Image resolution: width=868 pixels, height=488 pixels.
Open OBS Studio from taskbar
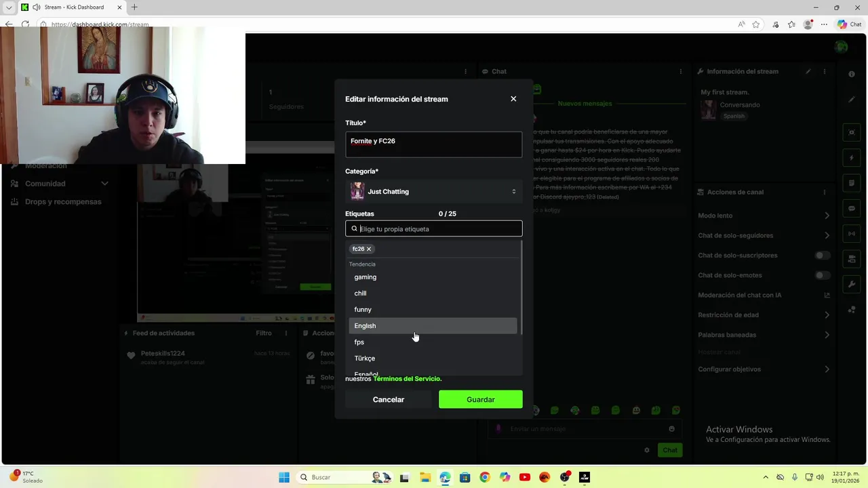click(564, 477)
